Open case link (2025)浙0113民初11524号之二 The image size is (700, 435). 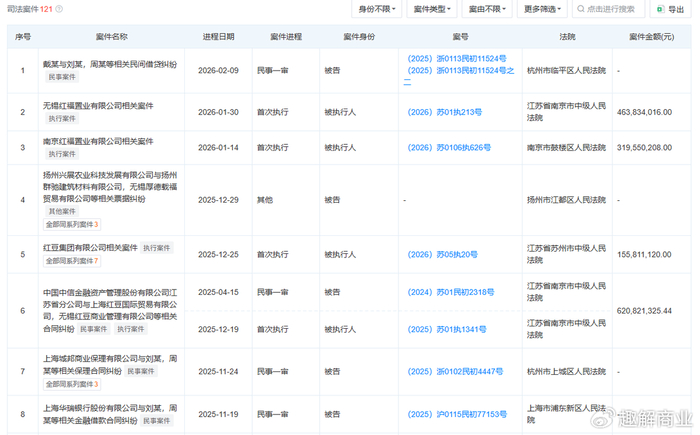[460, 76]
